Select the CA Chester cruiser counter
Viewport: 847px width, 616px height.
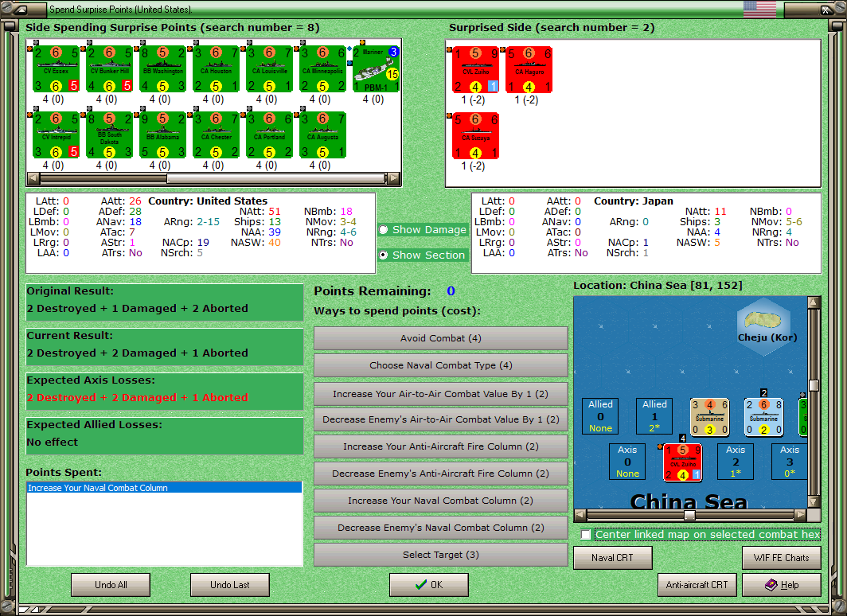tap(216, 135)
